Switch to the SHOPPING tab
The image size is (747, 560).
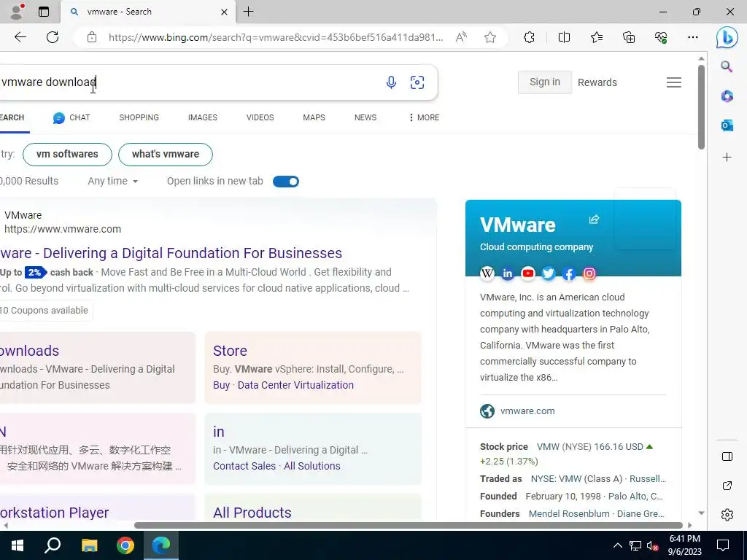tap(139, 117)
